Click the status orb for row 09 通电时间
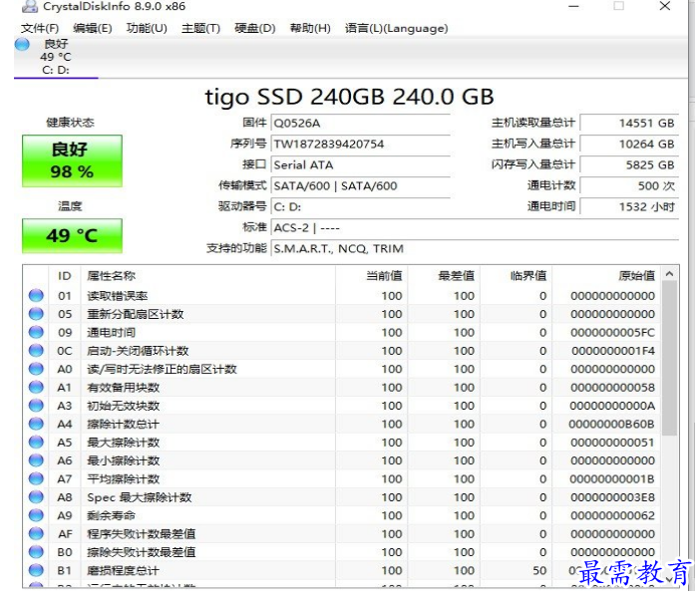The image size is (700, 604). click(36, 332)
